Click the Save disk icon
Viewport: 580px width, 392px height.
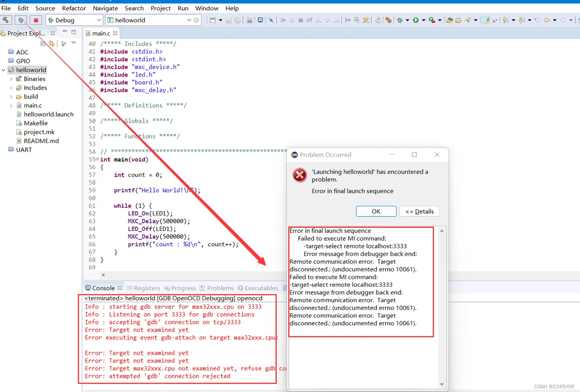228,20
